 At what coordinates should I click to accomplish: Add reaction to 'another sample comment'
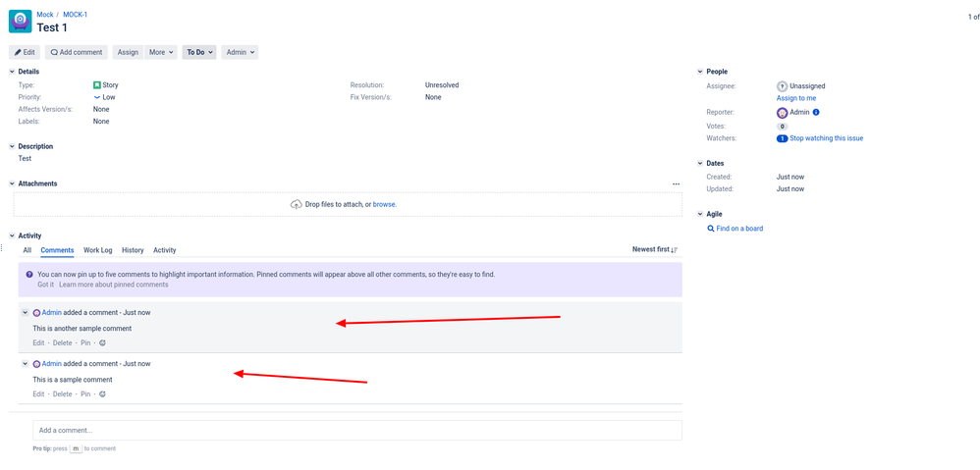(x=102, y=342)
